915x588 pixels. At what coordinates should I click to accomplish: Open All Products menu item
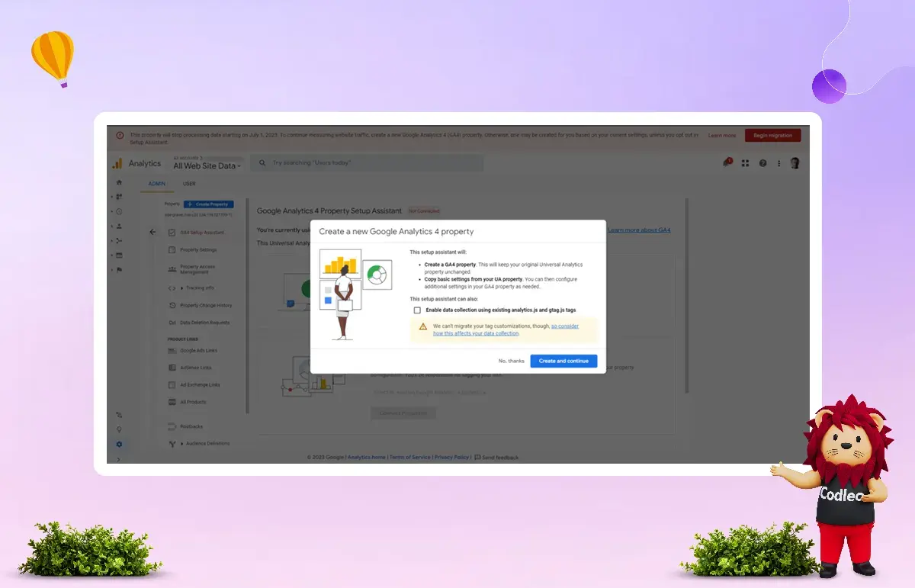coord(193,402)
